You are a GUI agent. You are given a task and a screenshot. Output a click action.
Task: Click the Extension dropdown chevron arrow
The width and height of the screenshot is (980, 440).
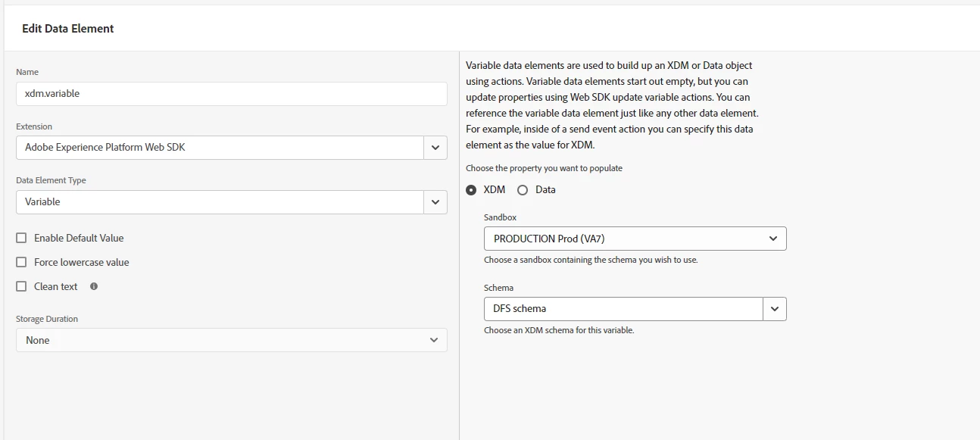pos(435,148)
